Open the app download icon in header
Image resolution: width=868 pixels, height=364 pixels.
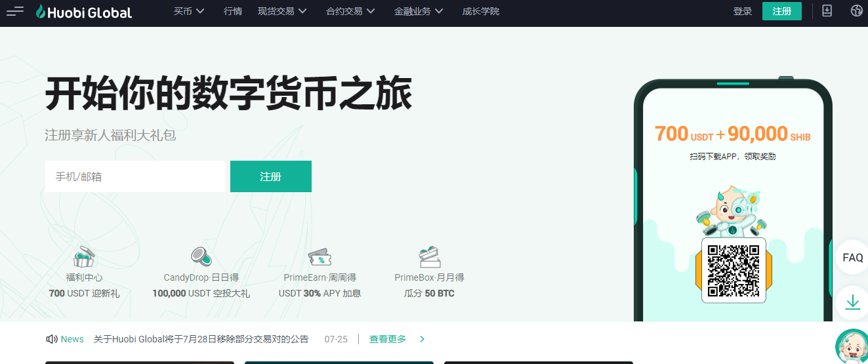click(x=827, y=11)
